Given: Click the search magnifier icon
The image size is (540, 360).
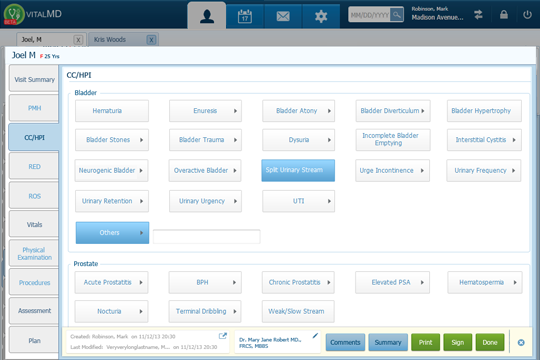Looking at the screenshot, I should (x=397, y=14).
